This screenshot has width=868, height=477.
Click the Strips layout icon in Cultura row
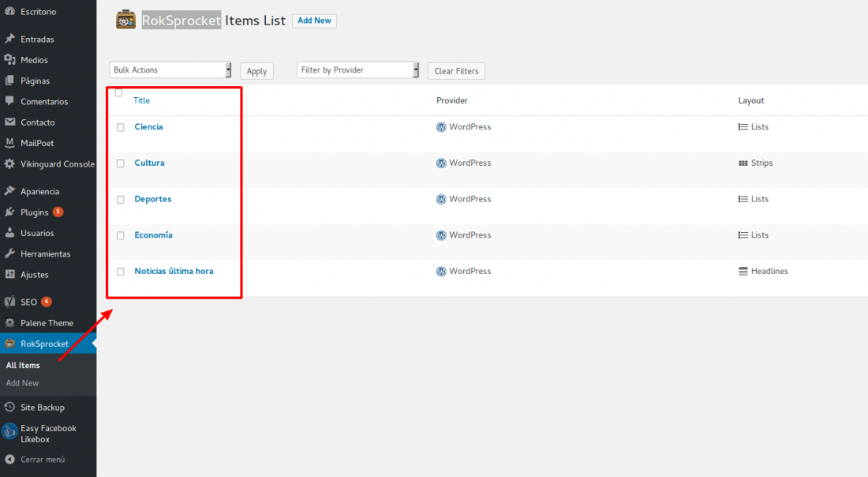click(743, 163)
